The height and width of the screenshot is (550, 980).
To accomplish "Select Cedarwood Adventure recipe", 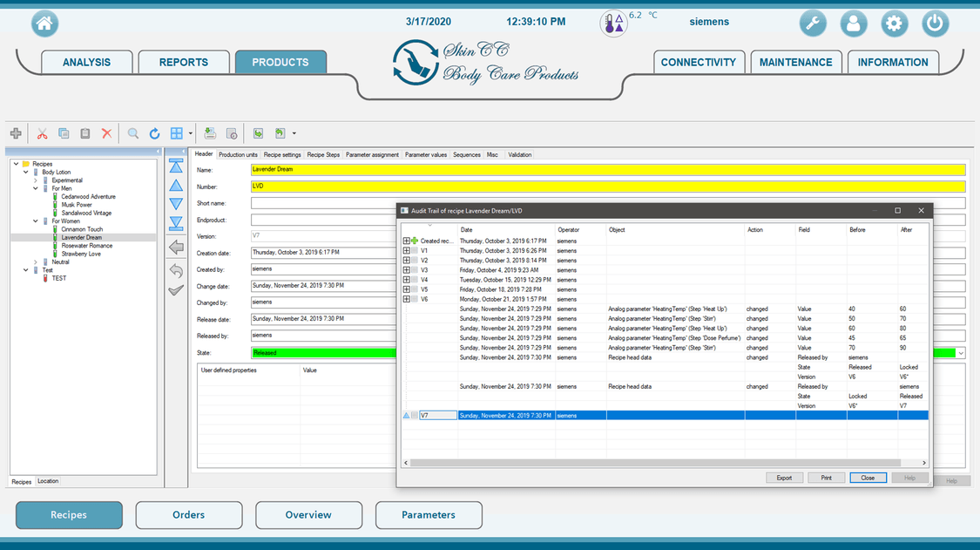I will [x=88, y=196].
